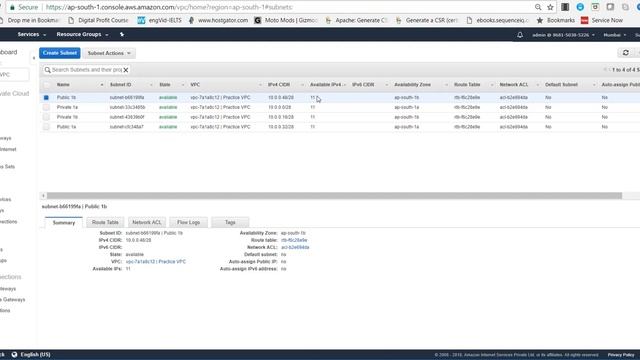Open the Practice VPC link in summary
This screenshot has height=360, width=640.
(x=156, y=262)
